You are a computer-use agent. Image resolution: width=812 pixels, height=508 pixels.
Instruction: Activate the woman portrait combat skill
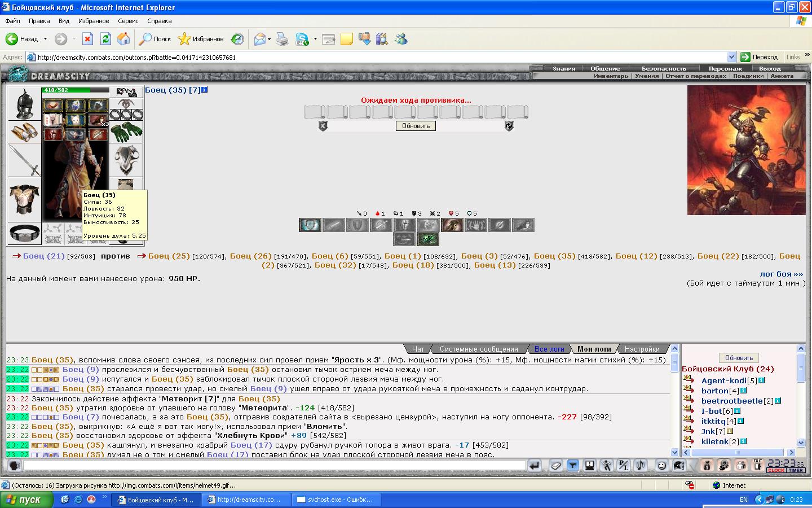[x=451, y=225]
